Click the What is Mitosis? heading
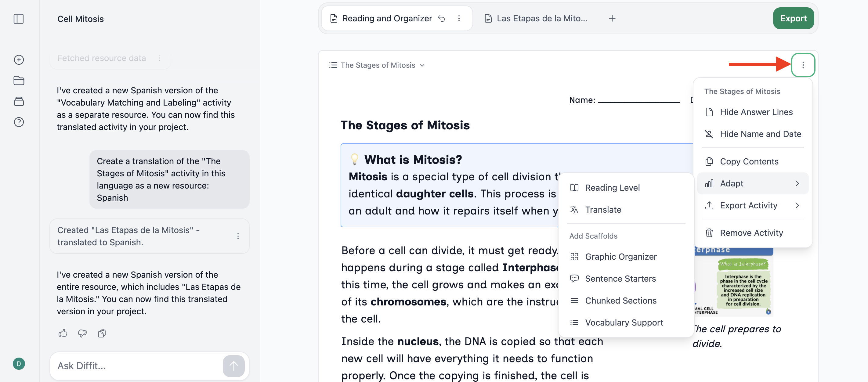The height and width of the screenshot is (382, 868). coord(413,159)
